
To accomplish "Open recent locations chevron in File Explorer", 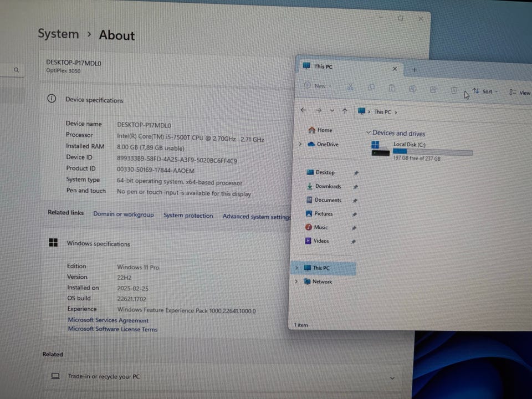I will tap(332, 111).
